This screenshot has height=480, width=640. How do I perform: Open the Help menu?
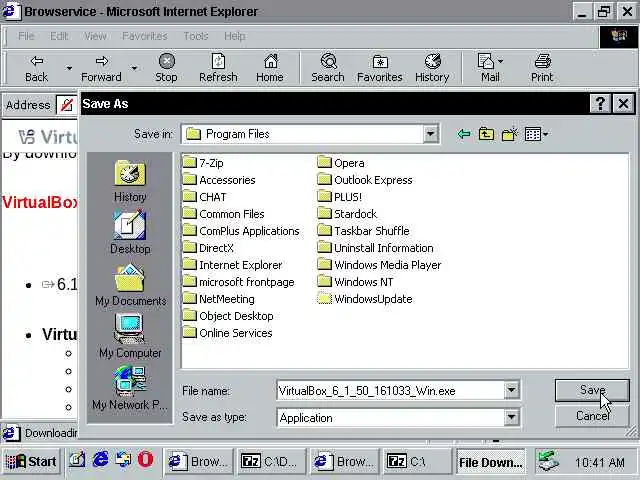(x=234, y=36)
